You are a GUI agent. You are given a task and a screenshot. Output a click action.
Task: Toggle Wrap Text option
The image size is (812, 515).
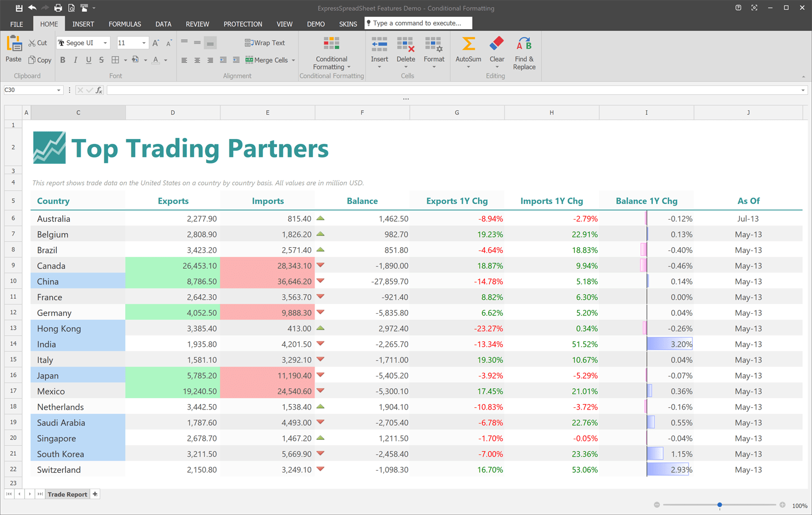click(265, 43)
